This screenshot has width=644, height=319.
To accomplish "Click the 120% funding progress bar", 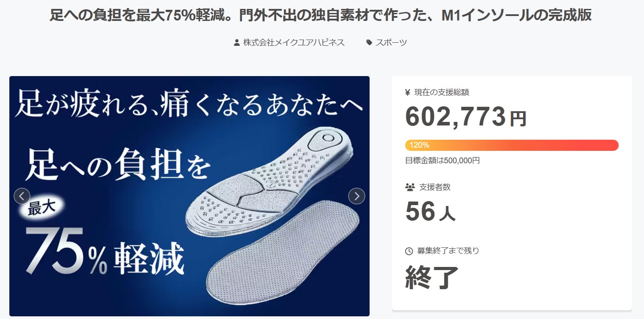I will coord(512,145).
